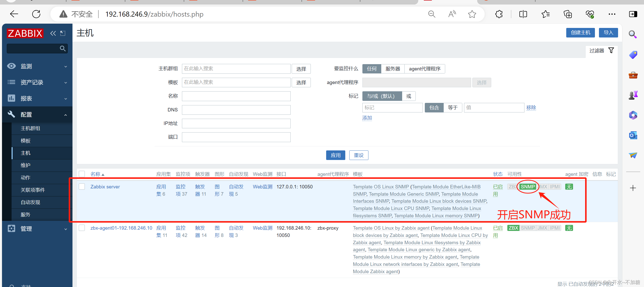Open the 管理 administration gear icon

point(11,228)
